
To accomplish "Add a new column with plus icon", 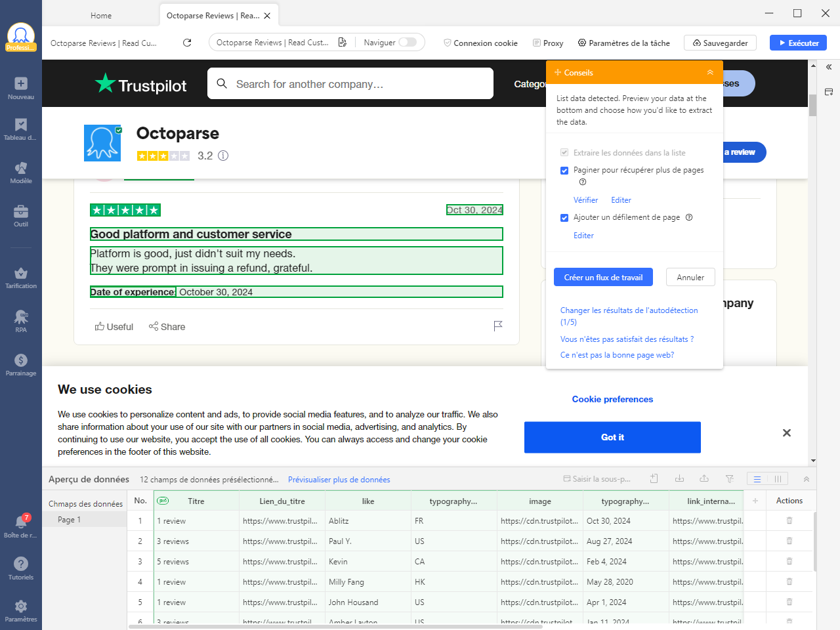I will [755, 501].
